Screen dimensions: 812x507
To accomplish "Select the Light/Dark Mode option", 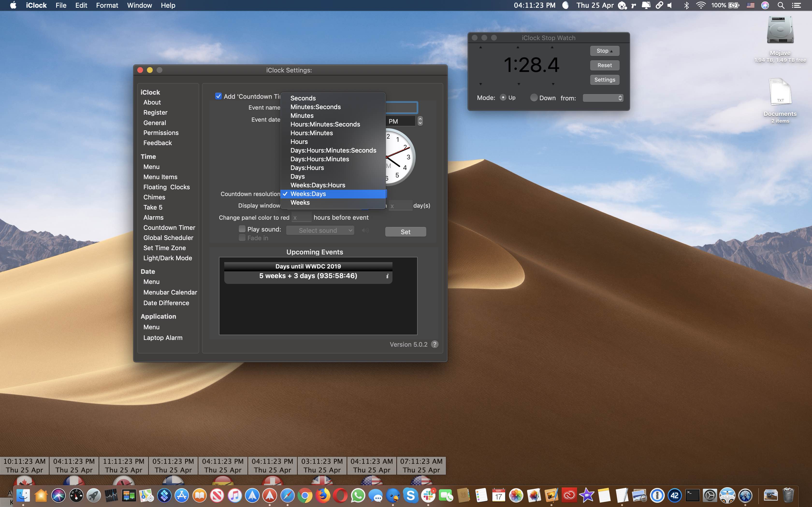I will (x=168, y=258).
